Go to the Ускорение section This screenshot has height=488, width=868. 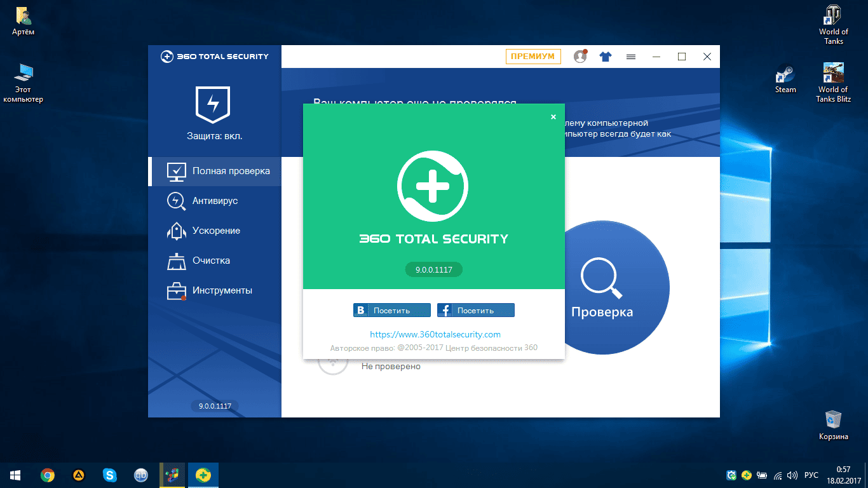point(215,231)
